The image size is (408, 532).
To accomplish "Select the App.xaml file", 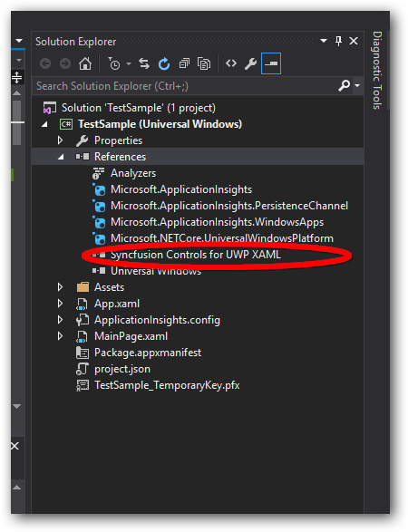I will (117, 304).
